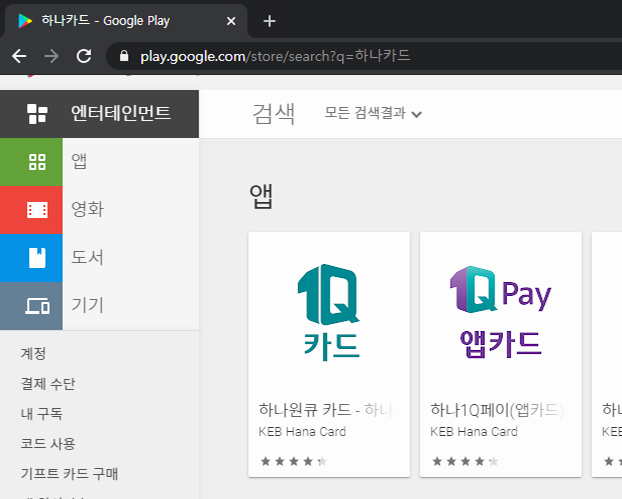Click the browser forward arrow
This screenshot has width=622, height=499.
pos(52,56)
